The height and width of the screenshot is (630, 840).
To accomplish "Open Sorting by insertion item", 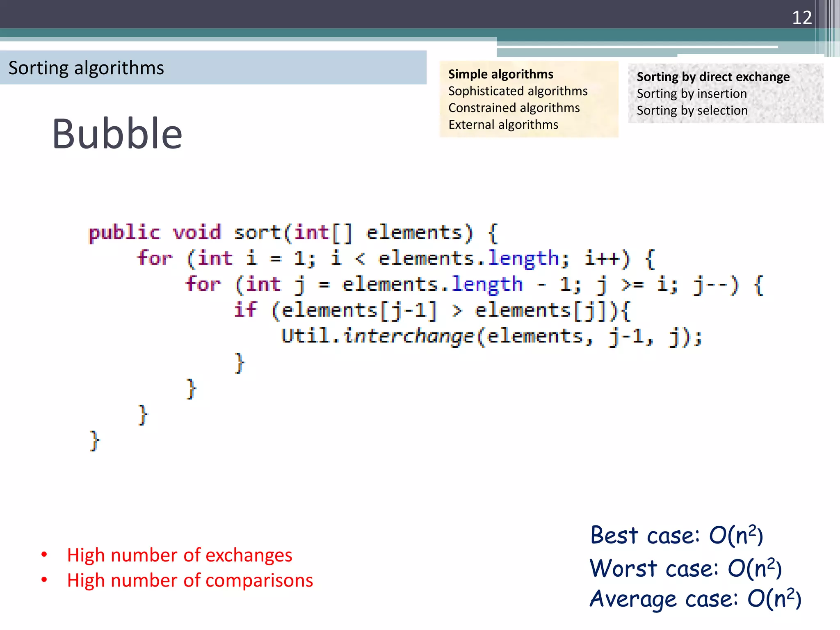I will (692, 94).
